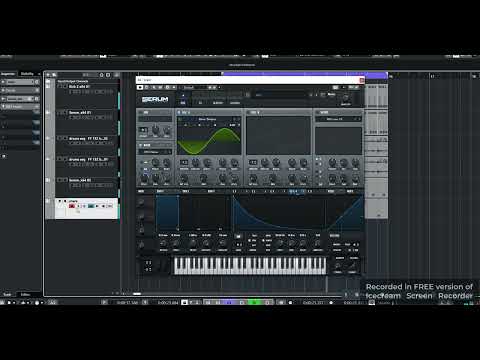Click the OSC B Detune knob
The image size is (480, 360).
265,163
